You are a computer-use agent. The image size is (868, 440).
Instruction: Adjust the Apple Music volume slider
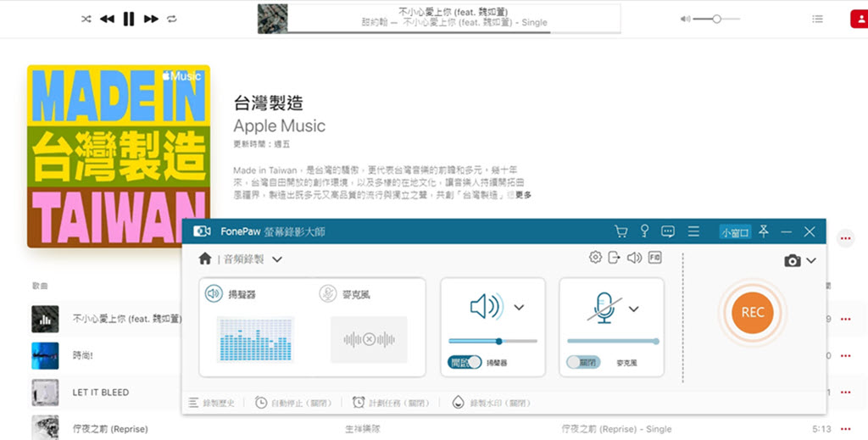(716, 19)
